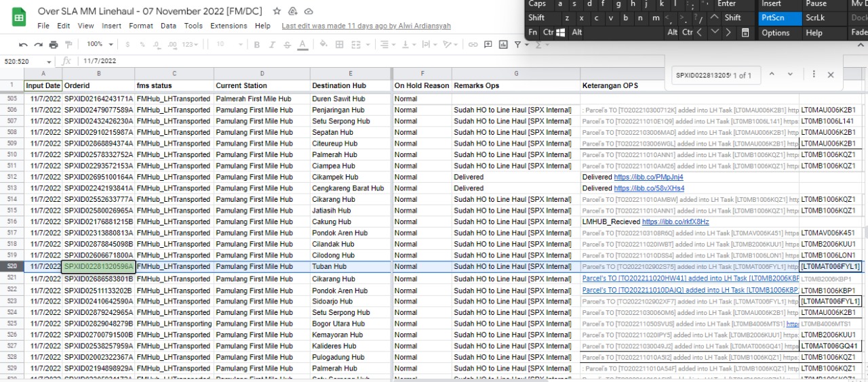Open the text color picker

(x=302, y=45)
